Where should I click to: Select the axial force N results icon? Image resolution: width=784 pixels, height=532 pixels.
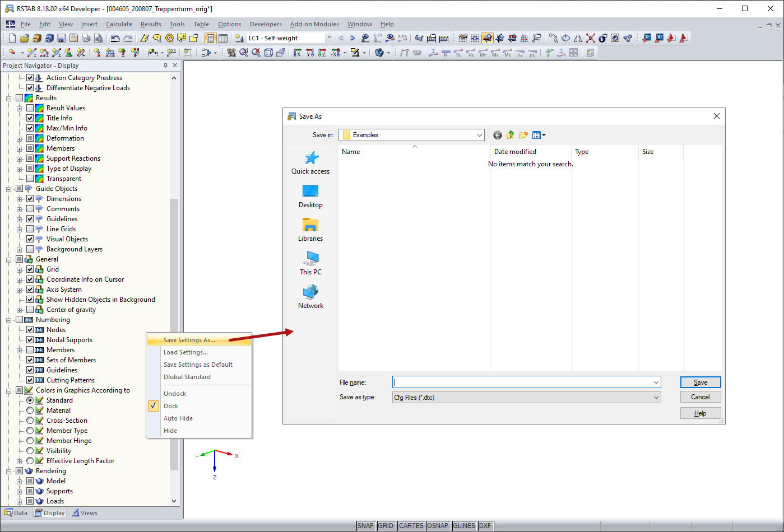coord(446,53)
